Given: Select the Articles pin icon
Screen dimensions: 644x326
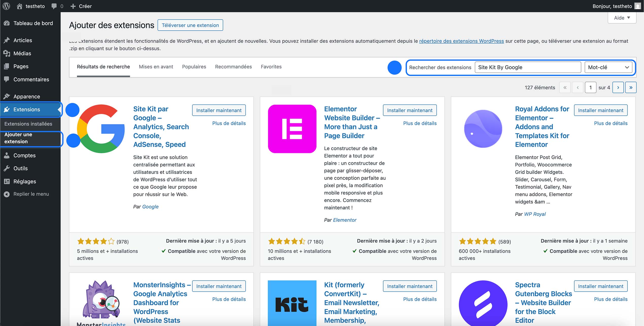Looking at the screenshot, I should point(7,40).
